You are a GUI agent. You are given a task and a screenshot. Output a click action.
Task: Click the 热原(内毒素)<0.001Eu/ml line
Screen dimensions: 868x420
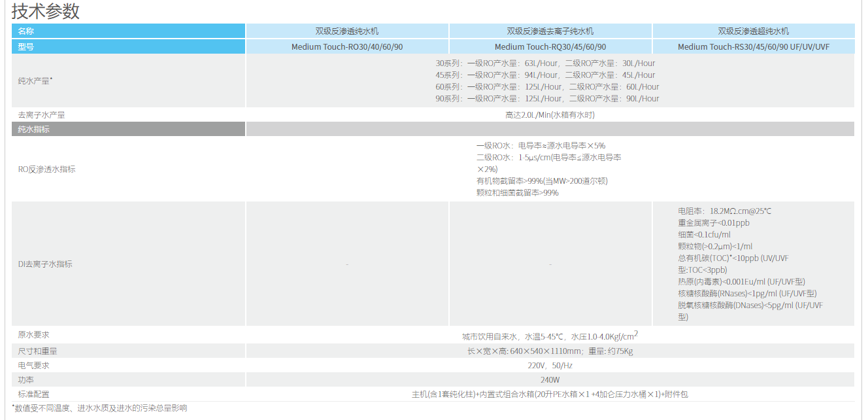(x=741, y=282)
